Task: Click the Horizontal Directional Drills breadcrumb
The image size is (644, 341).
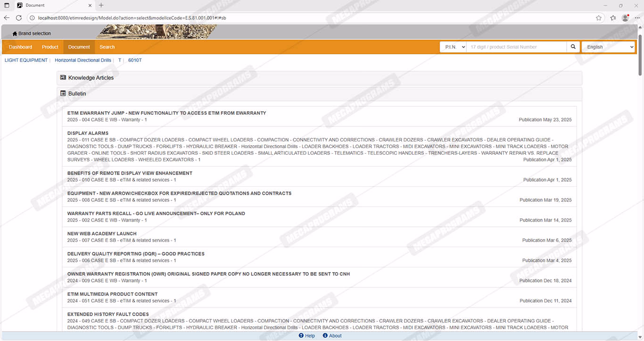Action: tap(83, 60)
